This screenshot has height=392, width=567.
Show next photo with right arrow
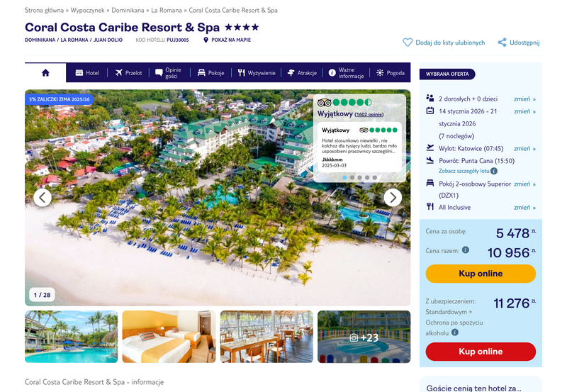pyautogui.click(x=393, y=198)
